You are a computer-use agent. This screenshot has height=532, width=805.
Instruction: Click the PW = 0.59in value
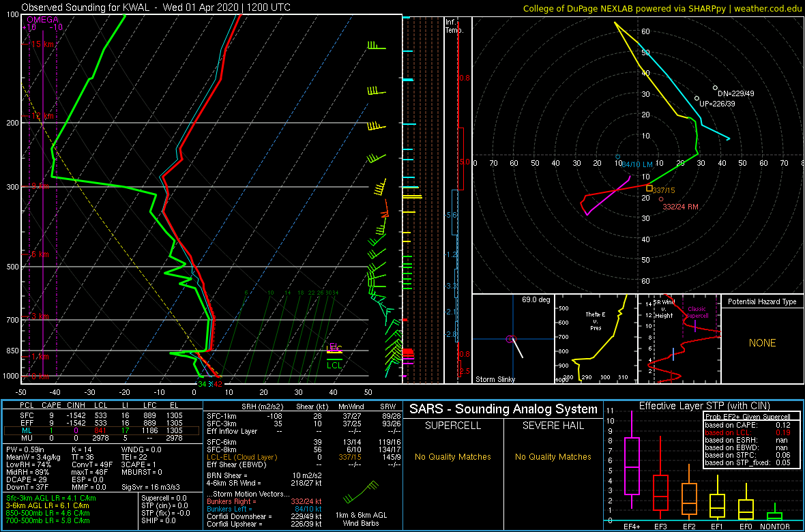[25, 450]
